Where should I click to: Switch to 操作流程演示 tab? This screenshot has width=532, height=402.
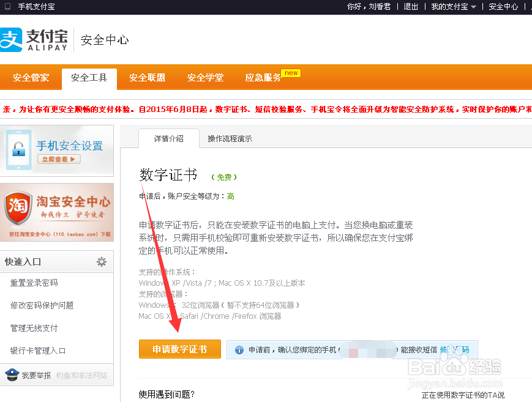[230, 138]
